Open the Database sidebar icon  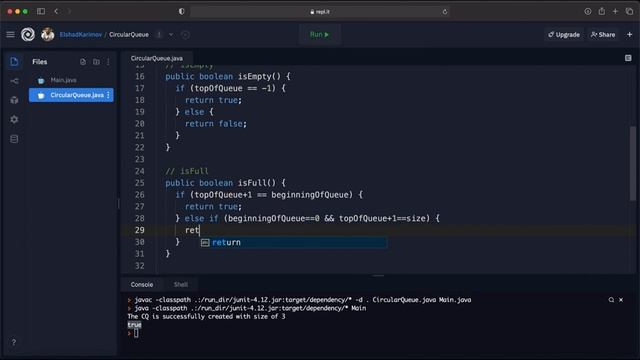pos(14,139)
